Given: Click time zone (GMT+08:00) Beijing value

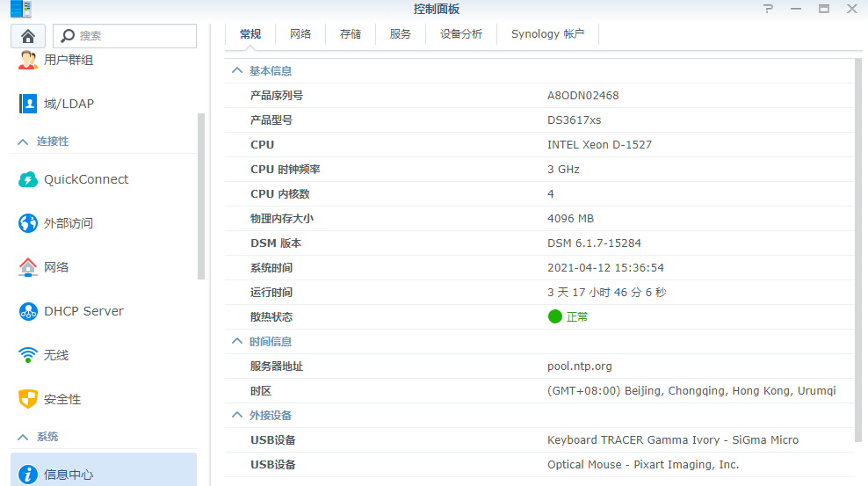Looking at the screenshot, I should tap(691, 391).
